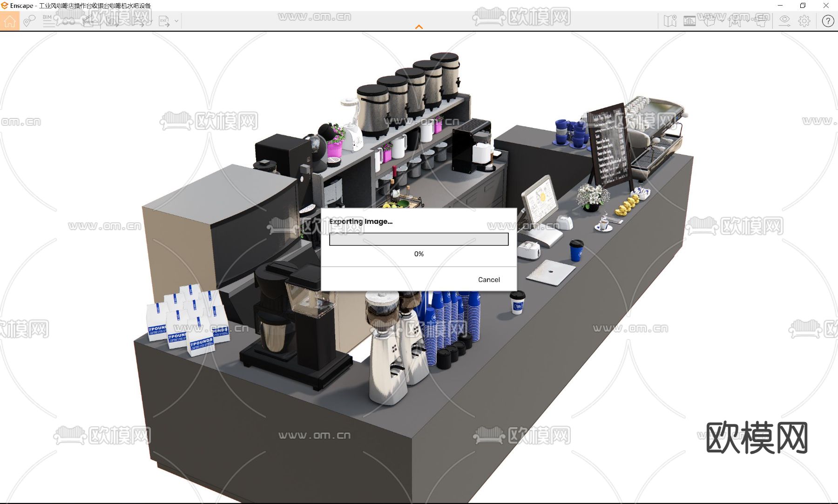Go to the Home view
This screenshot has height=504, width=838.
(10, 21)
